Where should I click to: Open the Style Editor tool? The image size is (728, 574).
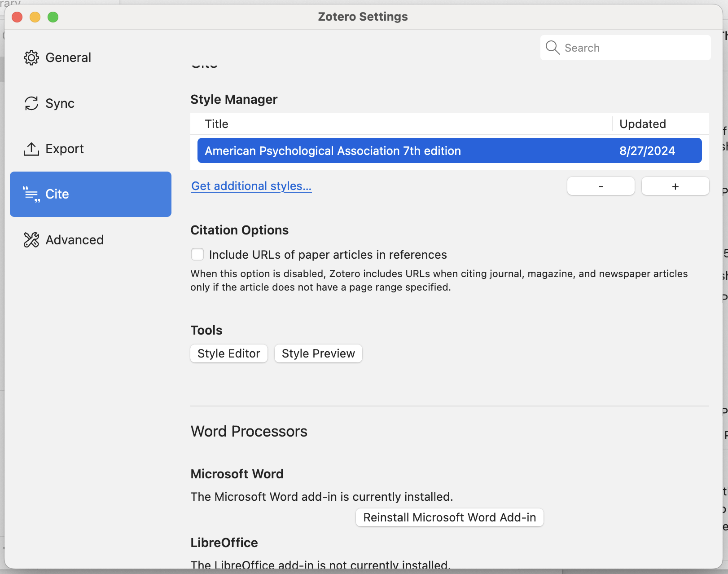click(229, 353)
